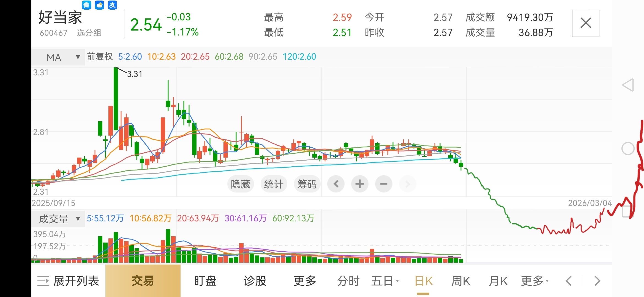Switch to 分时 intraday tab
The image size is (644, 297).
click(348, 281)
